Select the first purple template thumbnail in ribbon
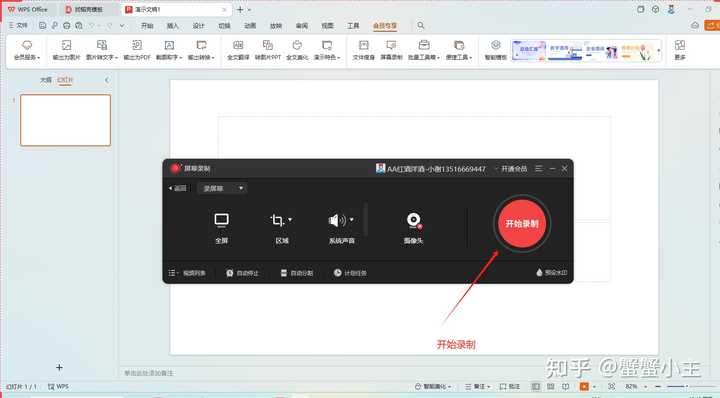The height and width of the screenshot is (398, 720). tap(529, 50)
